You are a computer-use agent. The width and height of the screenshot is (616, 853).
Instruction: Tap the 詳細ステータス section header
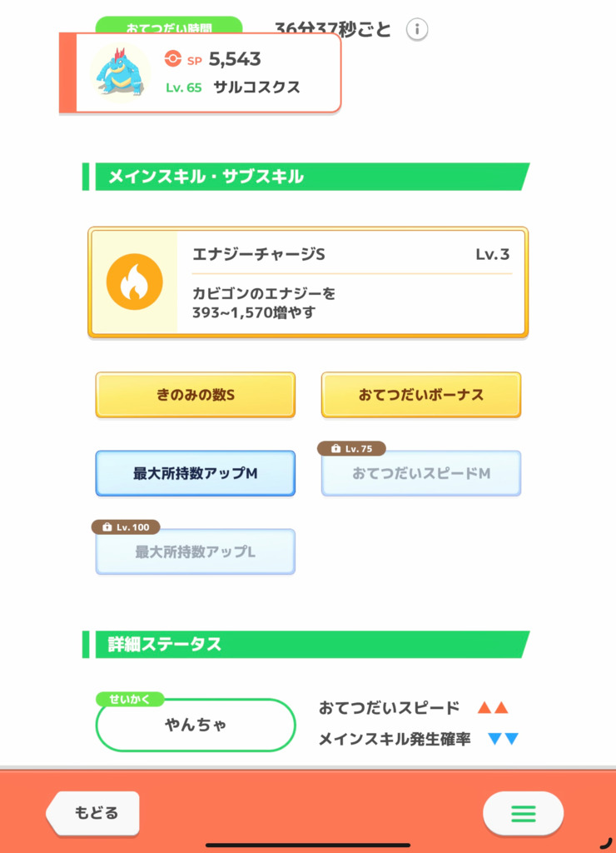tap(306, 645)
